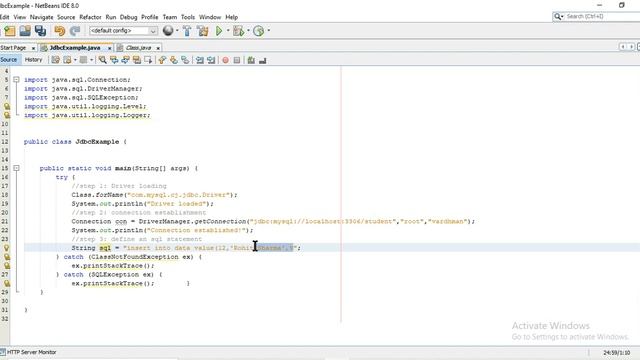
Task: Click the Open Project icon
Action: [25, 31]
